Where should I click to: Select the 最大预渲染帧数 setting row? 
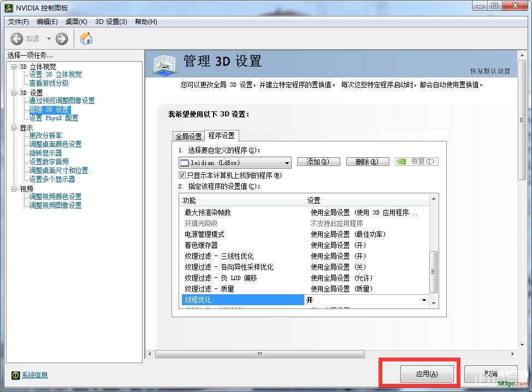tap(305, 212)
